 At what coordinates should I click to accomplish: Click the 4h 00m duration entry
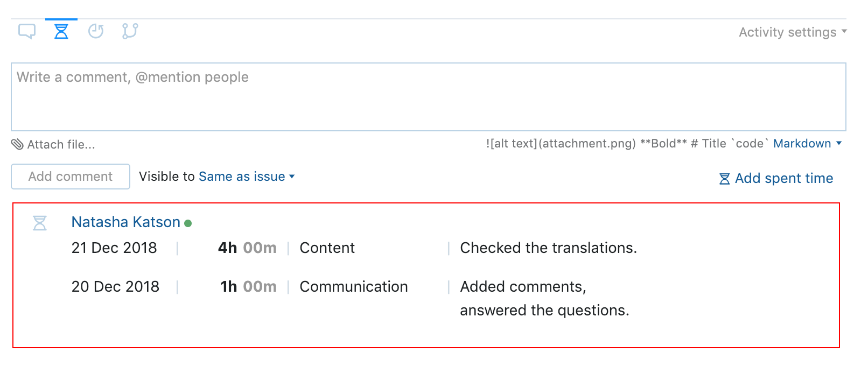[x=247, y=248]
